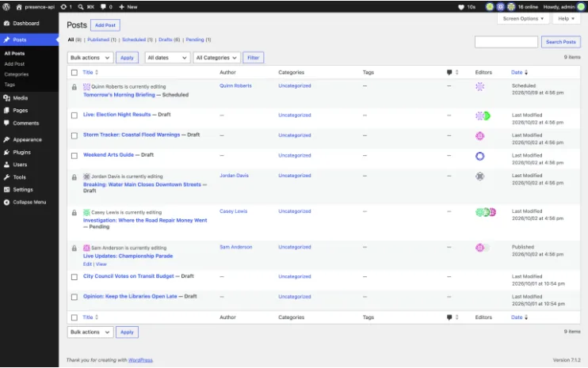
Task: Open the Pages sidebar menu
Action: point(29,111)
